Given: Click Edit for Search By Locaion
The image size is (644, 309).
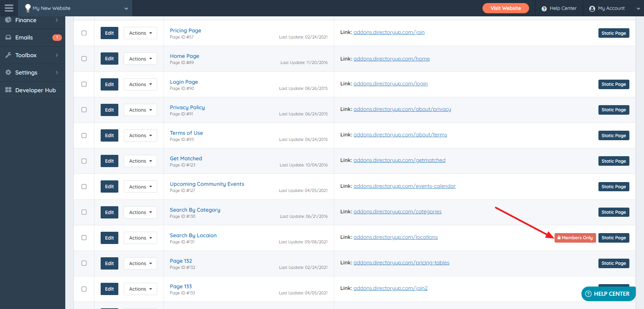Looking at the screenshot, I should tap(109, 238).
